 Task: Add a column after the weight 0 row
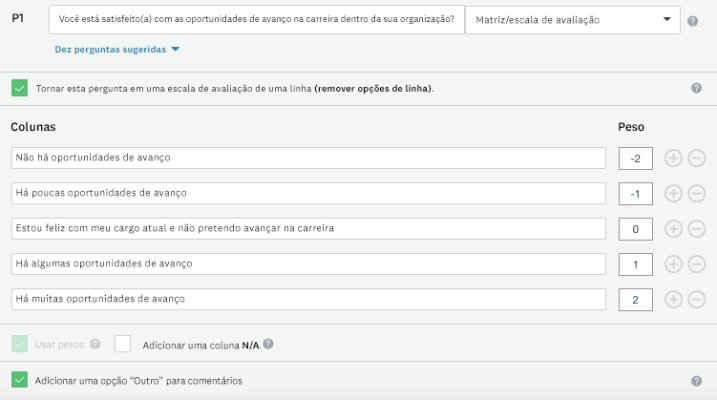pyautogui.click(x=673, y=228)
